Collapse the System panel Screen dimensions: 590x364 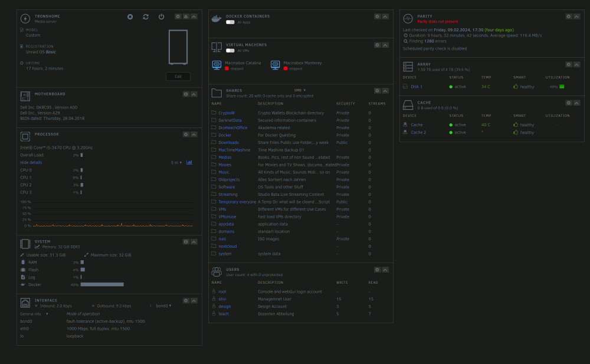tap(194, 242)
